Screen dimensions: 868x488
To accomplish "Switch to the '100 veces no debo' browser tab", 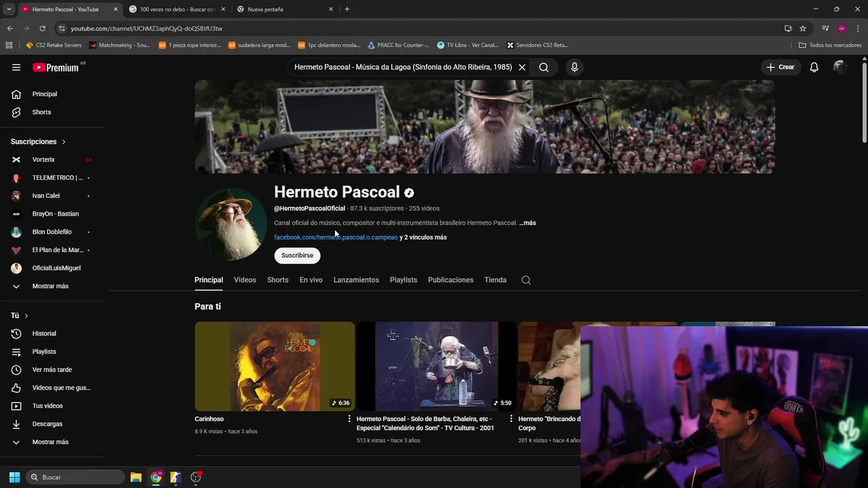I will tap(176, 9).
